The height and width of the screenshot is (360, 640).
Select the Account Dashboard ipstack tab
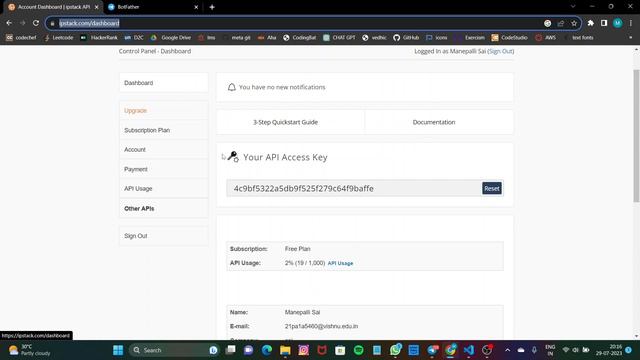coord(53,7)
